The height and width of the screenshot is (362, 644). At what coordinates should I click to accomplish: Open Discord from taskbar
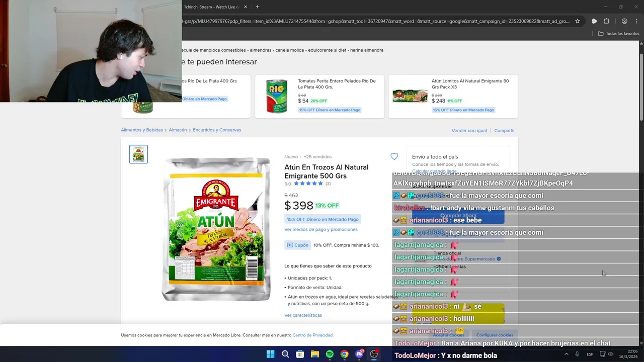[x=359, y=354]
